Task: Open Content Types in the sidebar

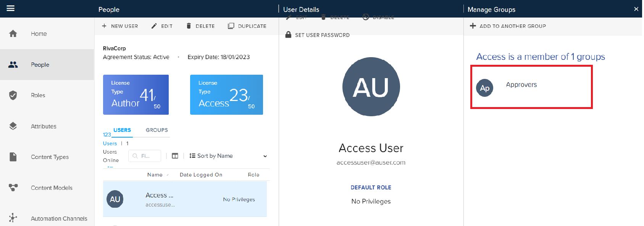Action: pos(47,157)
